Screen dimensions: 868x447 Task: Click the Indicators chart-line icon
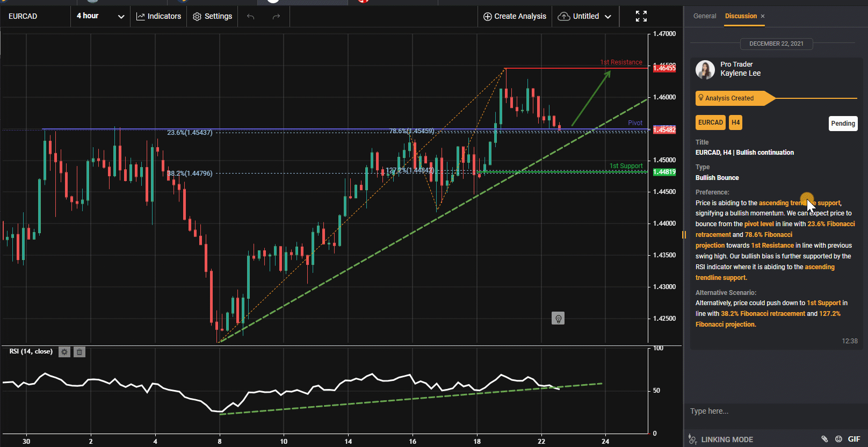point(141,17)
